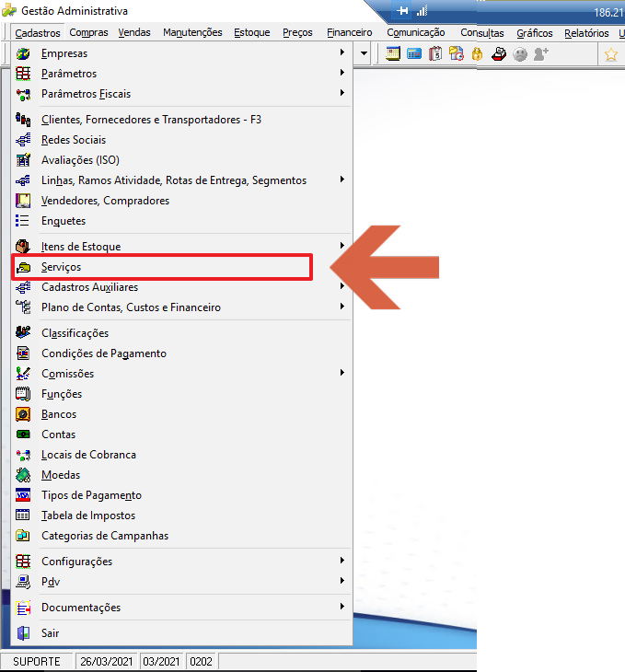
Task: Open the Cadastros menu
Action: coord(38,32)
